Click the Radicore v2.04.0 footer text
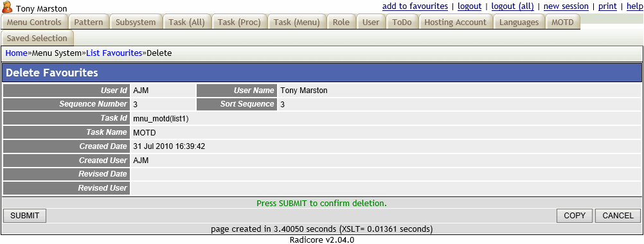 click(x=322, y=240)
